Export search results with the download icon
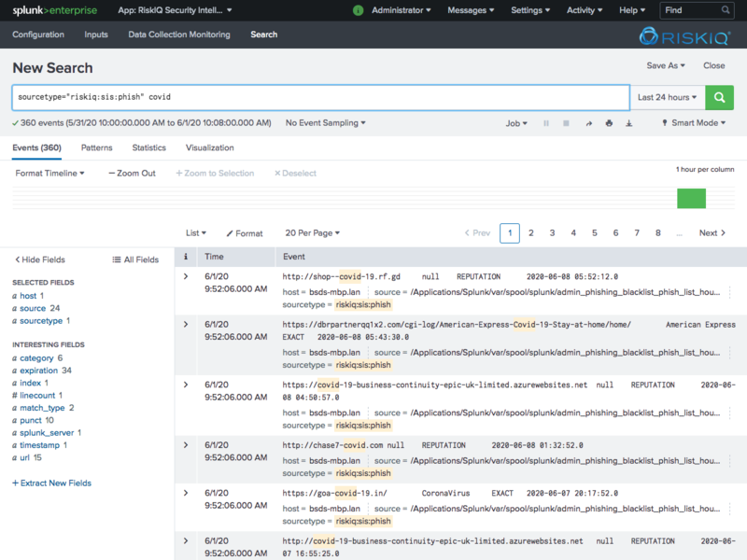This screenshot has height=560, width=747. pos(628,123)
